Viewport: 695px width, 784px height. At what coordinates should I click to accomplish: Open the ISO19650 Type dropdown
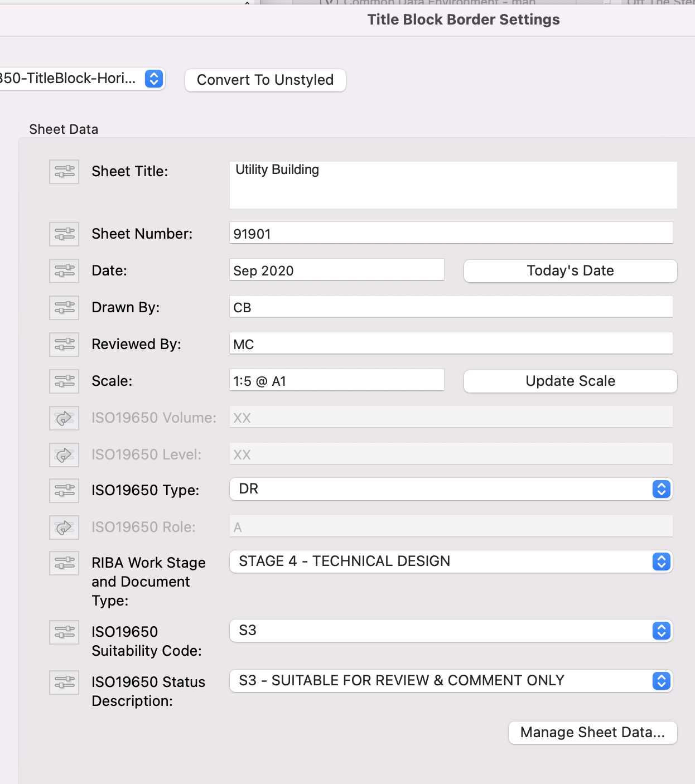[x=451, y=490]
